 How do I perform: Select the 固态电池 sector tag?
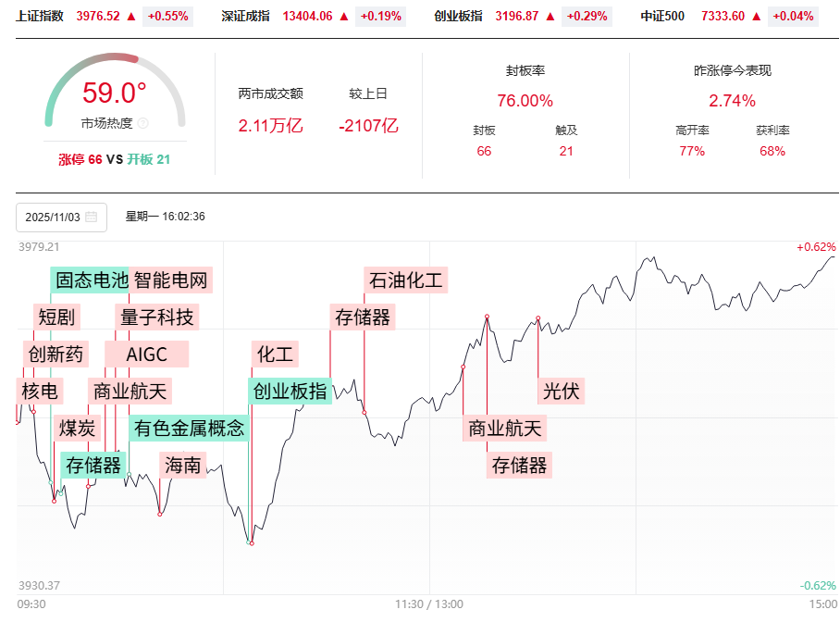pos(90,280)
